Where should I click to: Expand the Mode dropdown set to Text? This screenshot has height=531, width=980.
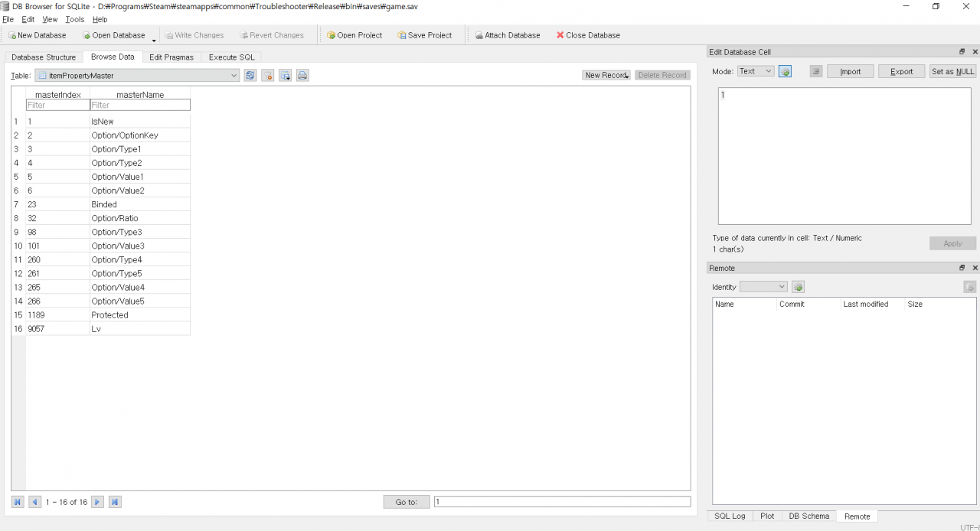(756, 71)
